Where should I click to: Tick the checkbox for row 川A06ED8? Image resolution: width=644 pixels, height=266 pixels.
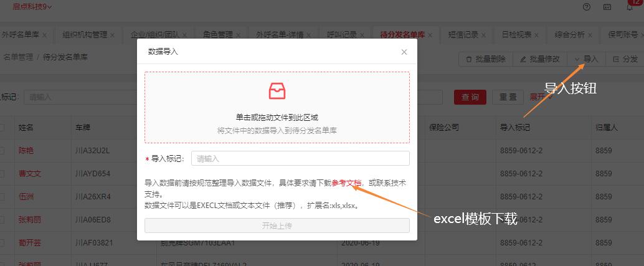click(x=2, y=220)
